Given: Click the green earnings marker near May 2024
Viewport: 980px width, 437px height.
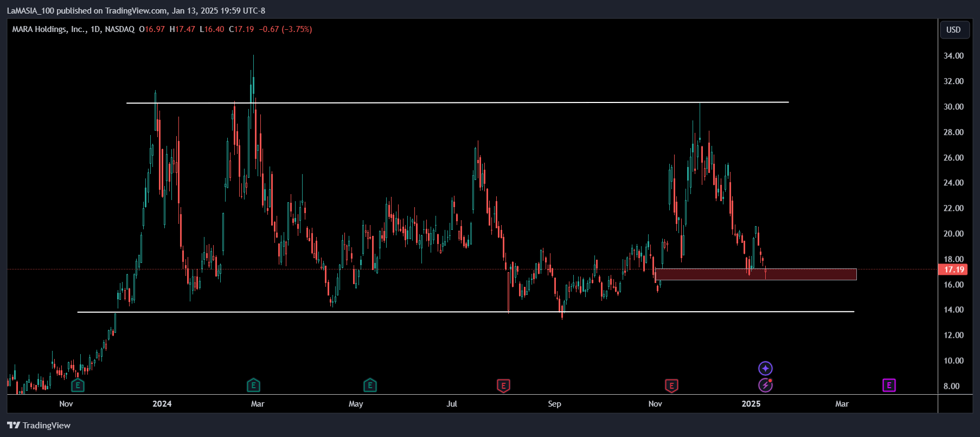Looking at the screenshot, I should (370, 385).
